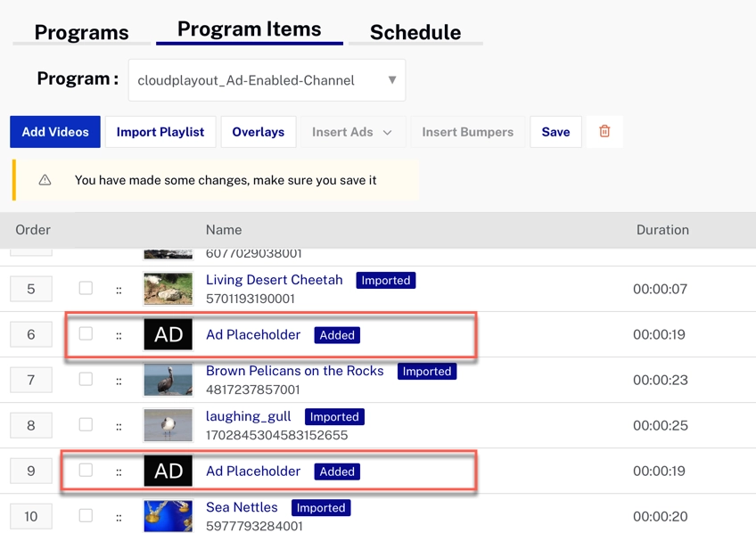
Task: Check the Living Desert Cheetah checkbox
Action: [x=86, y=288]
